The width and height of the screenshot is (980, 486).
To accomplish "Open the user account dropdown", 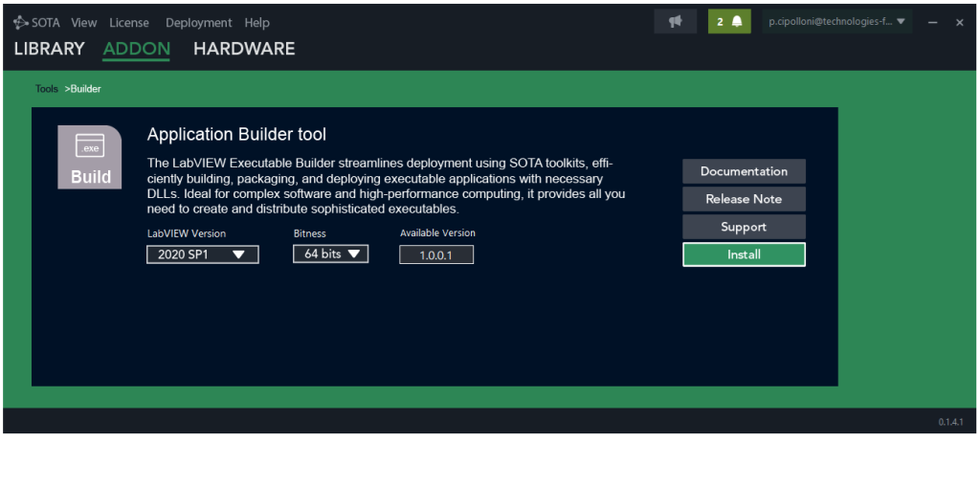I will 836,21.
